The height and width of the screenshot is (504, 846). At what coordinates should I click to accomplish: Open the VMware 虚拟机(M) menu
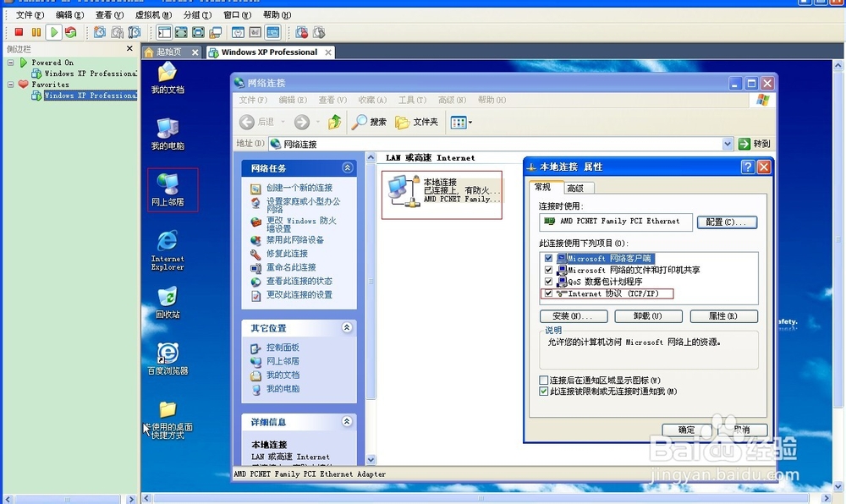point(153,15)
